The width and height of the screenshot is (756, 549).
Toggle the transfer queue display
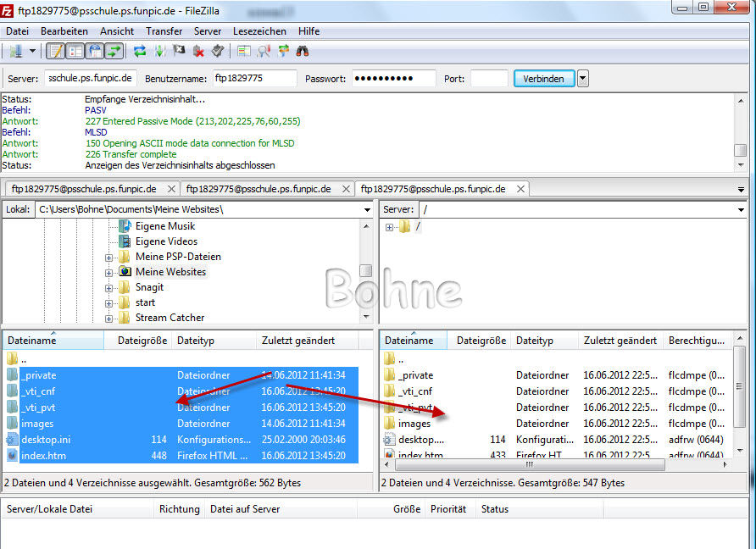(114, 51)
